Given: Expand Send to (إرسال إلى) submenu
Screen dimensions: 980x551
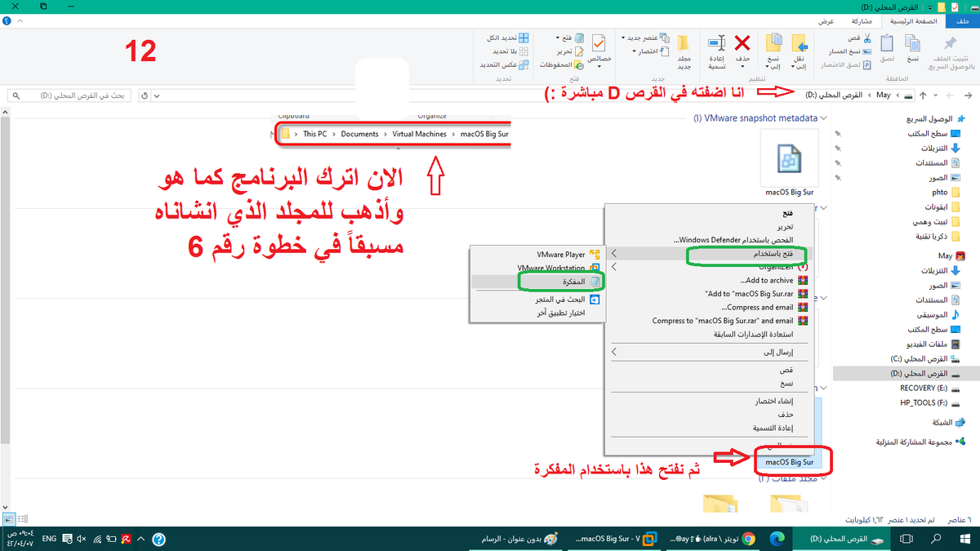Looking at the screenshot, I should [x=707, y=352].
